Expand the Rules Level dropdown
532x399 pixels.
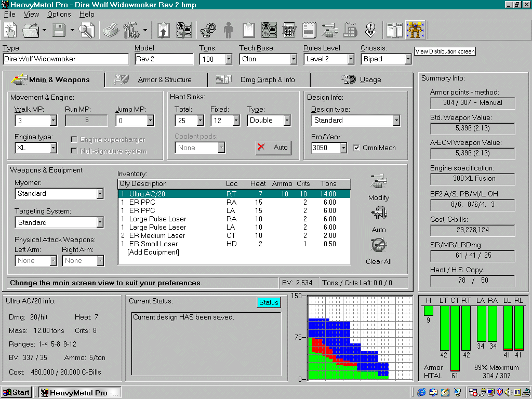coord(351,59)
